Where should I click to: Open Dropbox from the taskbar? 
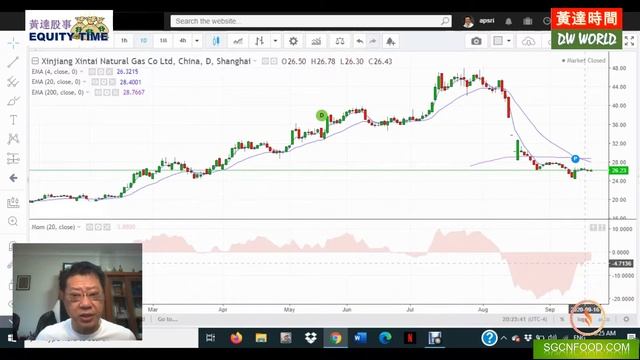(311, 338)
